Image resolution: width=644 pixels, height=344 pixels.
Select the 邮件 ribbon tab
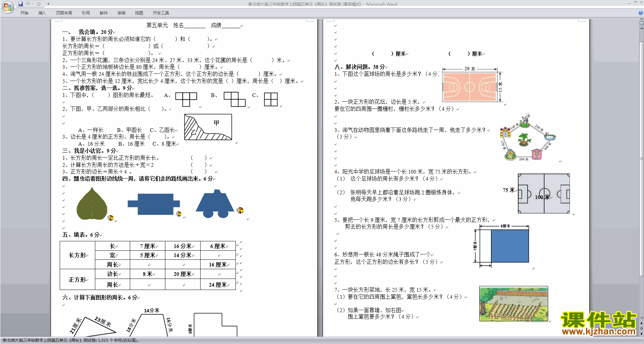click(104, 13)
